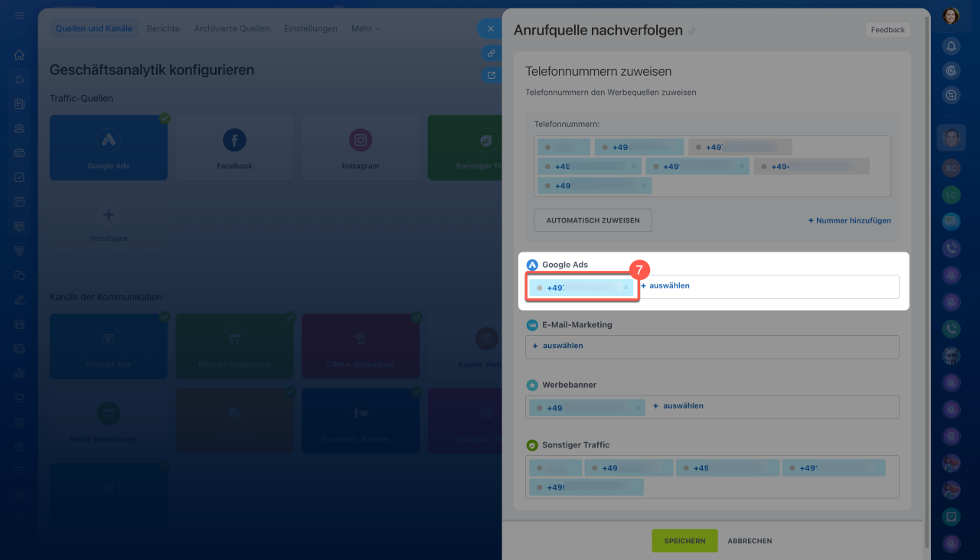Open the checkbox tasks icon in left sidebar
980x560 pixels.
19,177
